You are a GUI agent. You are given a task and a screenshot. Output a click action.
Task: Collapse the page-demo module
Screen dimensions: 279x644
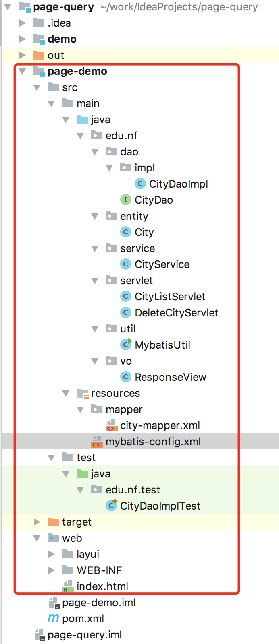(23, 71)
